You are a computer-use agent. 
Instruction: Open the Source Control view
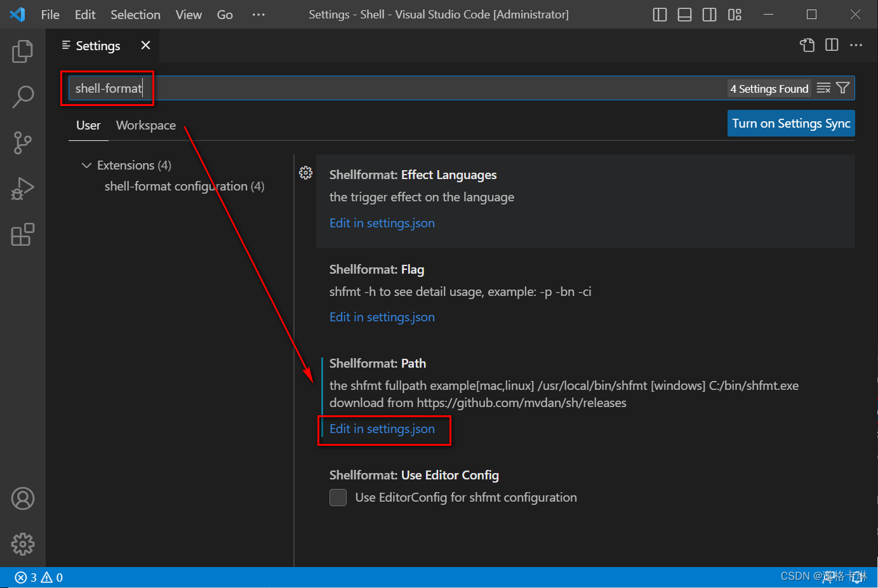coord(23,142)
